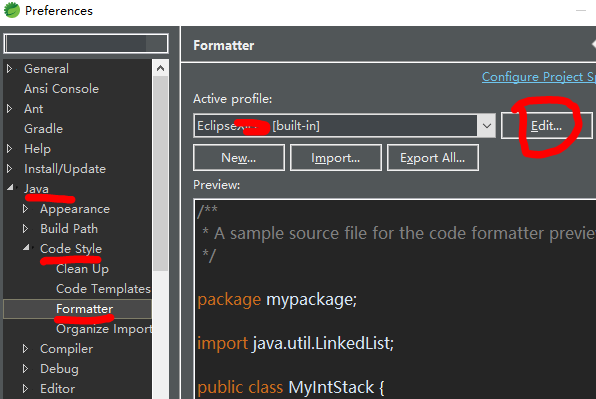Expand the Install/Update tree node

click(10, 168)
